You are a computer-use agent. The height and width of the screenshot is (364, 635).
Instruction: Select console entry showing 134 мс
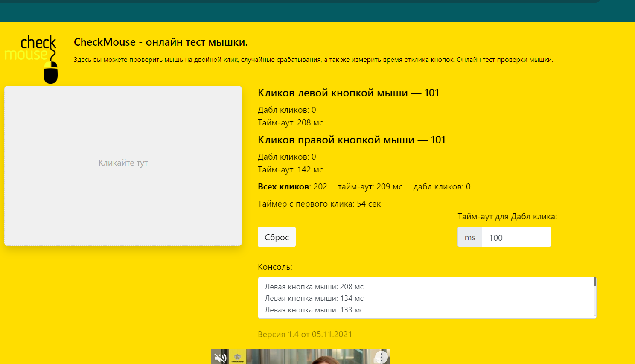[314, 298]
